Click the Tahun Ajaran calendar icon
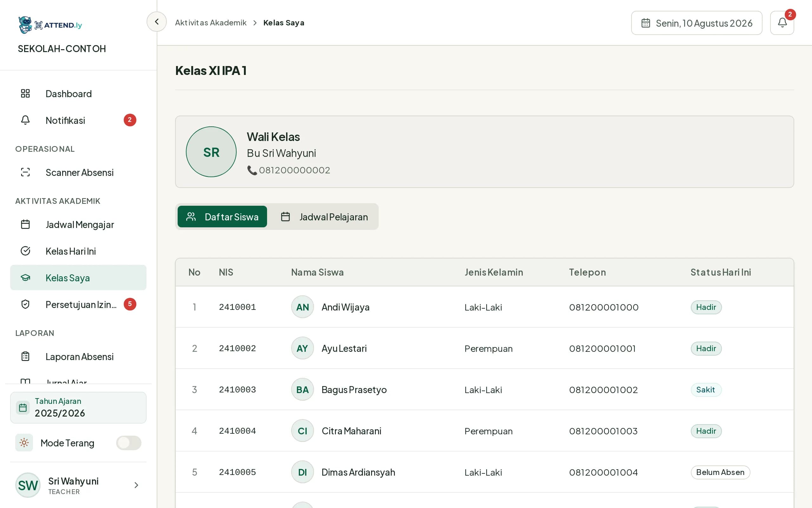Viewport: 812px width, 508px height. point(23,408)
